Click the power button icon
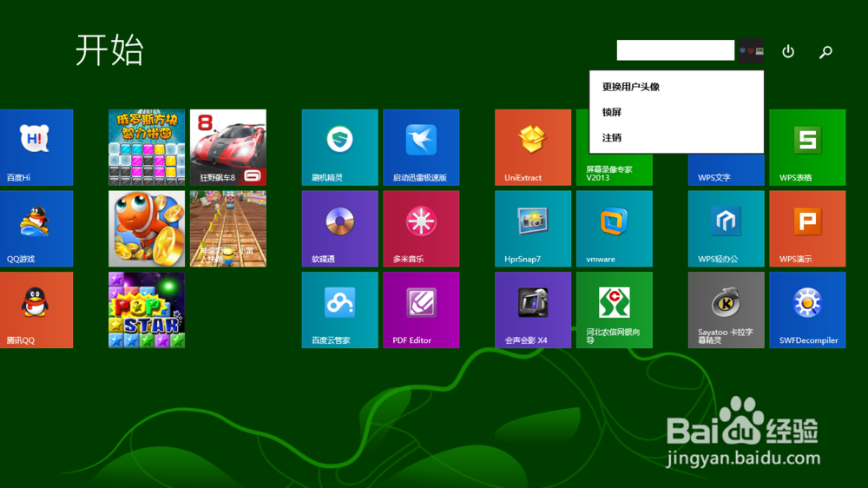Viewport: 868px width, 488px height. pos(788,51)
